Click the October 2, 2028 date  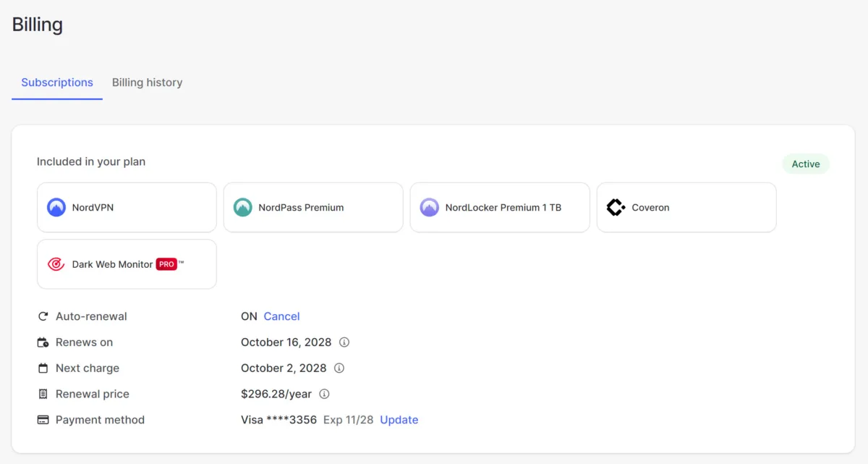(284, 368)
